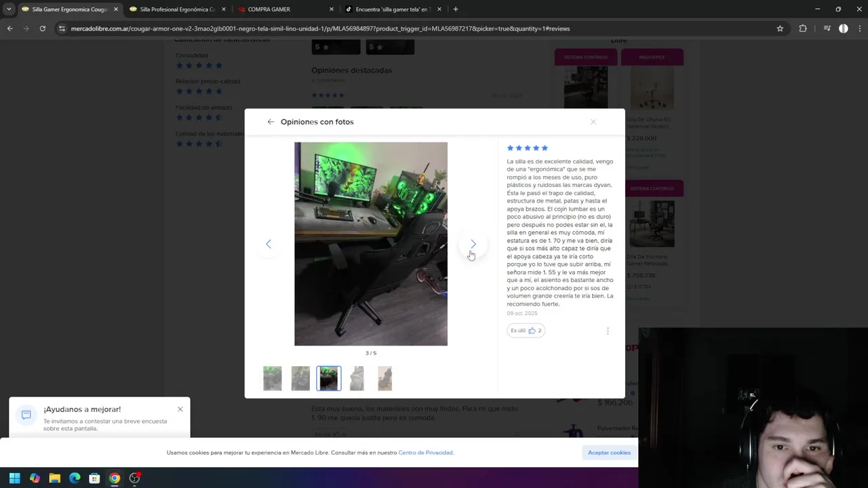Viewport: 868px width, 488px height.
Task: Show the previous review photo
Action: 269,244
